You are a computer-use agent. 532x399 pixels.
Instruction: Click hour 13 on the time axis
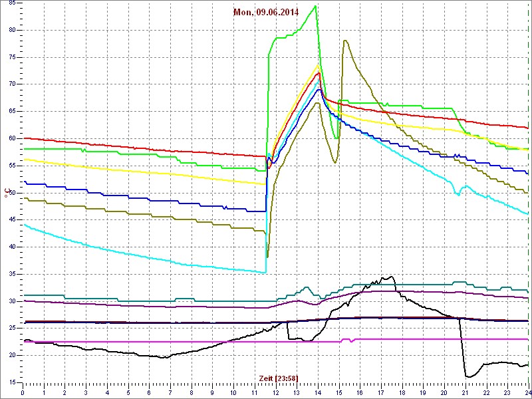tap(297, 392)
